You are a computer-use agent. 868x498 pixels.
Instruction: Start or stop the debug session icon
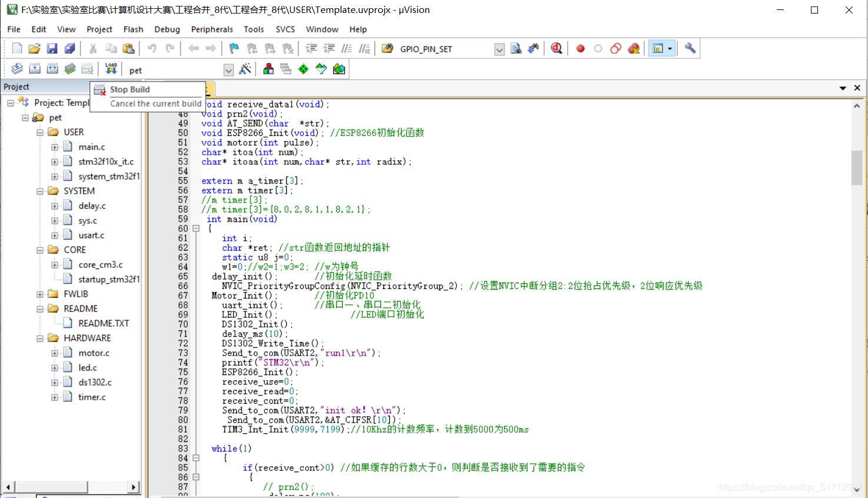click(556, 49)
